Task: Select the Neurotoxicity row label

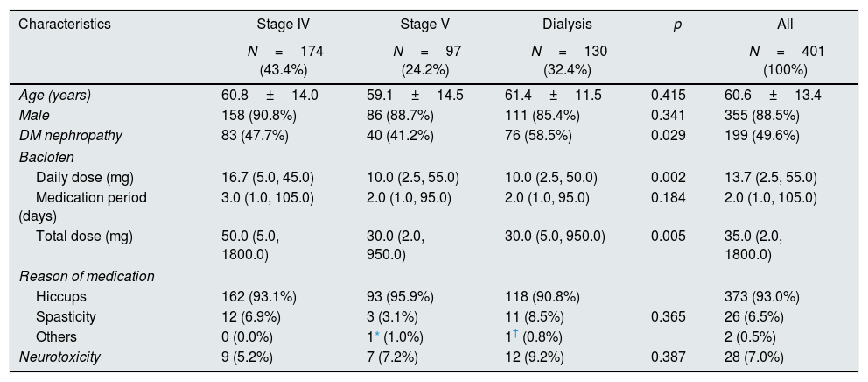Action: click(59, 357)
